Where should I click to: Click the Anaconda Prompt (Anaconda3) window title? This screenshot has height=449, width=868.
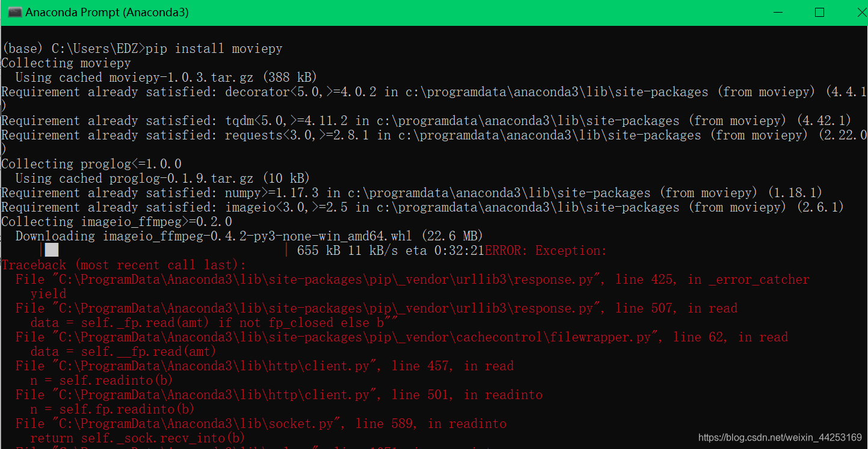click(107, 12)
